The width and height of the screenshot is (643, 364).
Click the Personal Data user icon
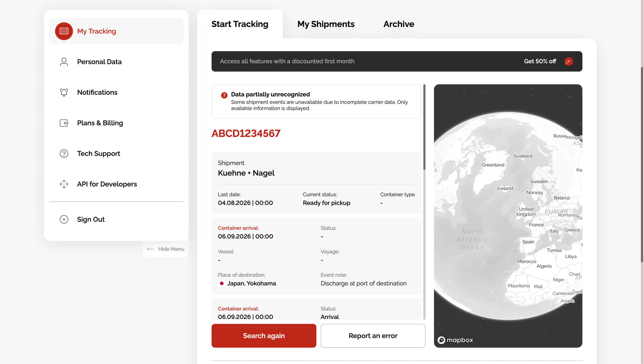64,62
